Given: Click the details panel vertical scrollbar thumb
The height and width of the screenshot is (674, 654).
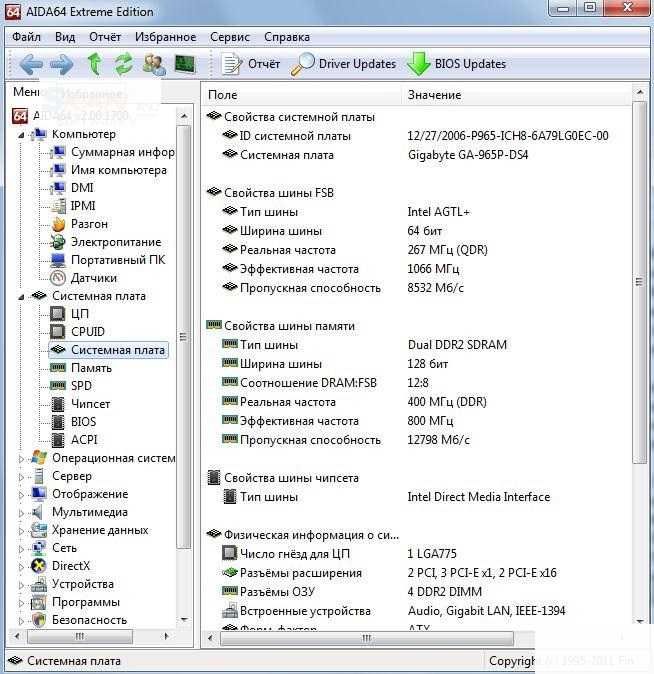Looking at the screenshot, I should (x=639, y=282).
